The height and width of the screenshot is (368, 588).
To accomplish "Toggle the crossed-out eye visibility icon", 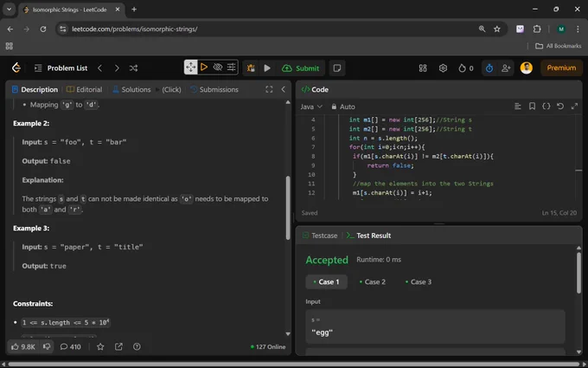I will point(218,68).
